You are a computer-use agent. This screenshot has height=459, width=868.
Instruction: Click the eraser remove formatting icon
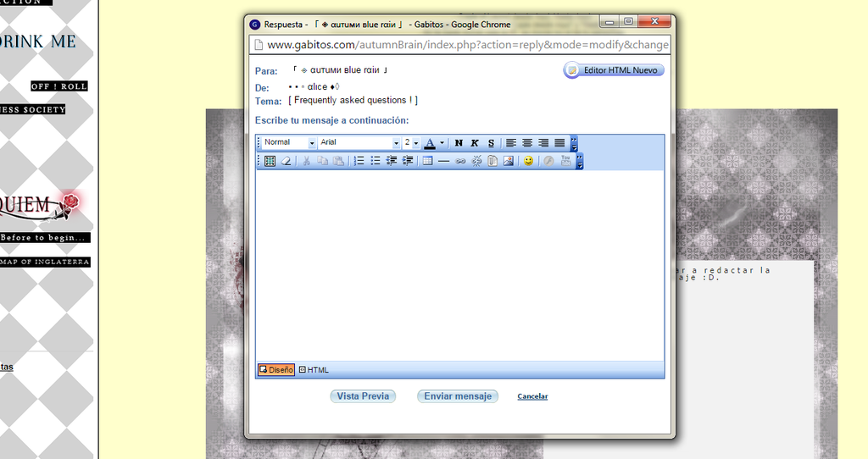point(287,161)
